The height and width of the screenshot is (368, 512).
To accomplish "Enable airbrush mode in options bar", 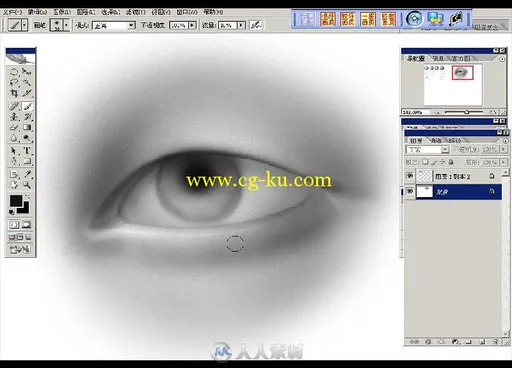I will [256, 25].
